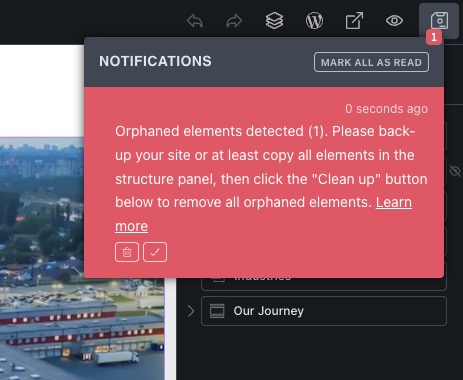Toggle preview mode with the eye icon

394,21
